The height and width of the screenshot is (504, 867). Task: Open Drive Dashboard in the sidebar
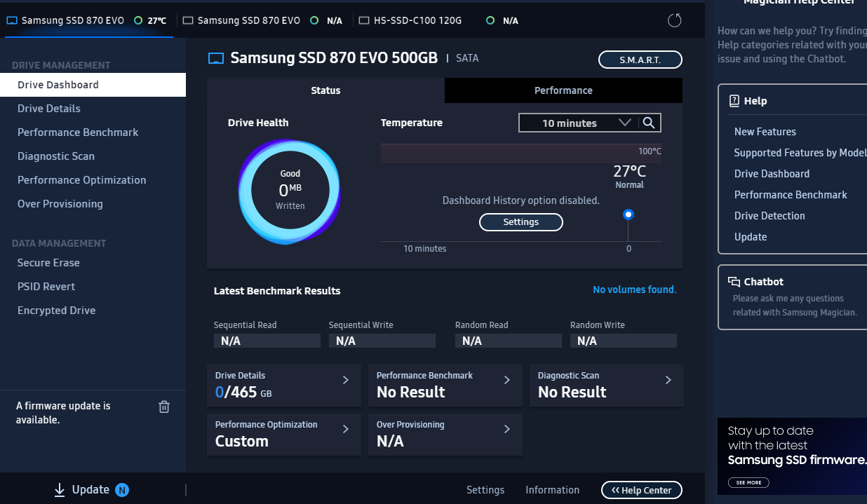(93, 85)
